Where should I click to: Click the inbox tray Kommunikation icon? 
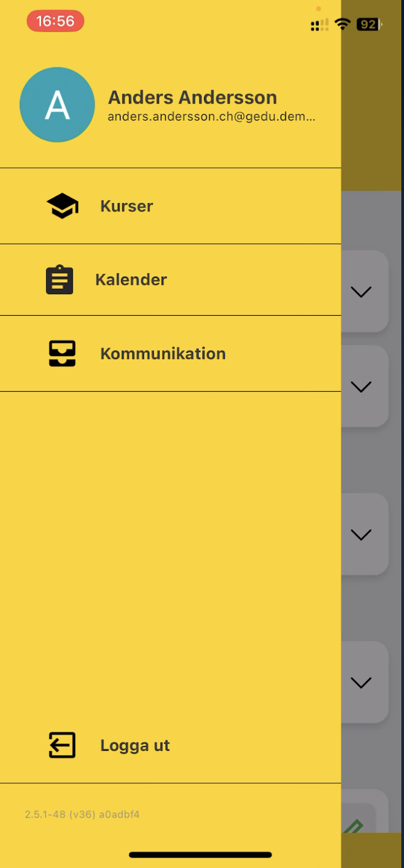62,354
